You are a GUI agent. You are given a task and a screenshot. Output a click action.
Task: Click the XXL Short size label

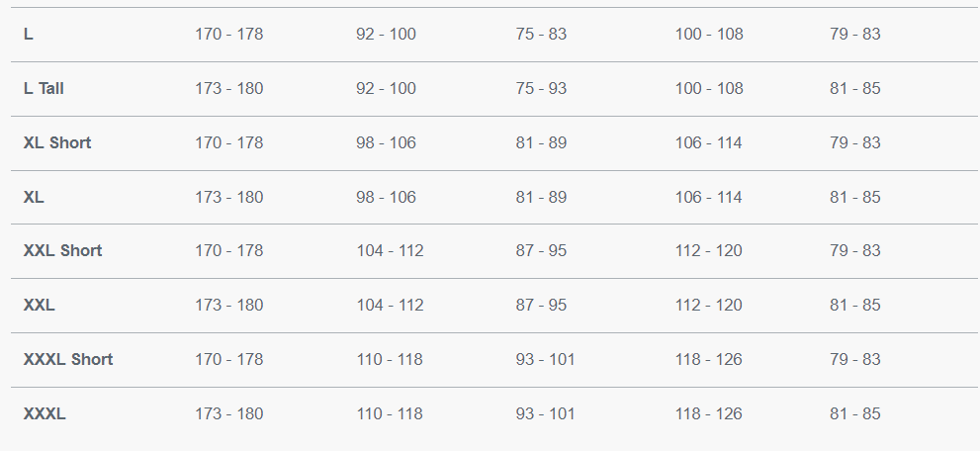tap(62, 250)
